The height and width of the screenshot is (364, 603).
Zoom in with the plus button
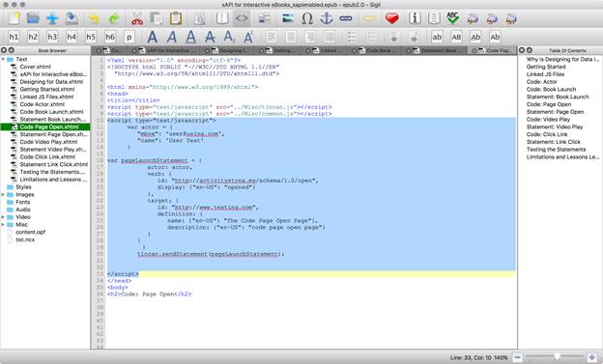(592, 357)
